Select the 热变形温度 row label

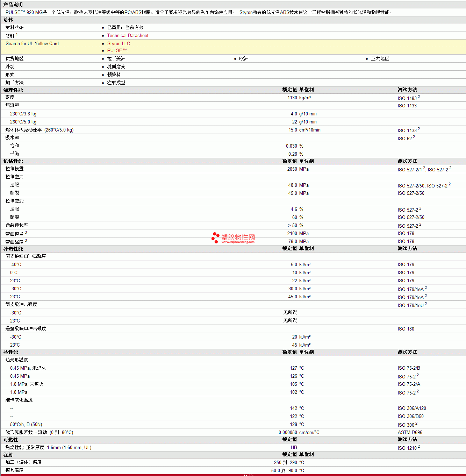pos(17,360)
